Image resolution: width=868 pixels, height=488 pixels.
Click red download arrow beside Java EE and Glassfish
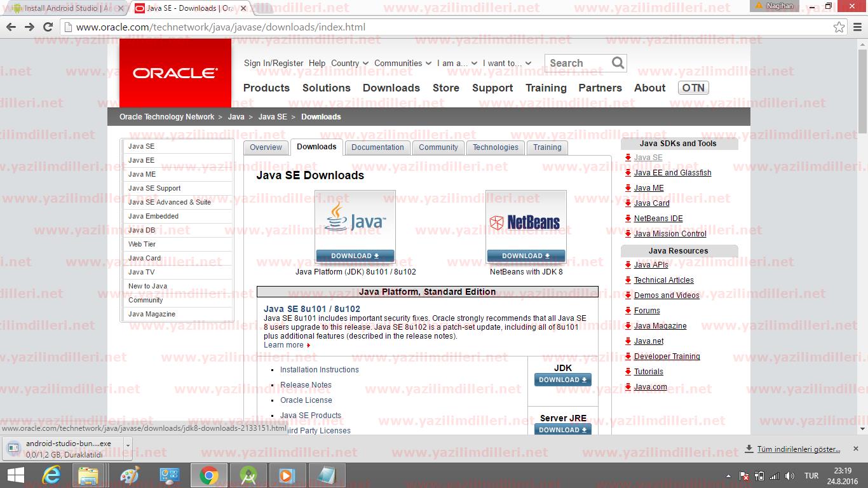click(x=628, y=173)
